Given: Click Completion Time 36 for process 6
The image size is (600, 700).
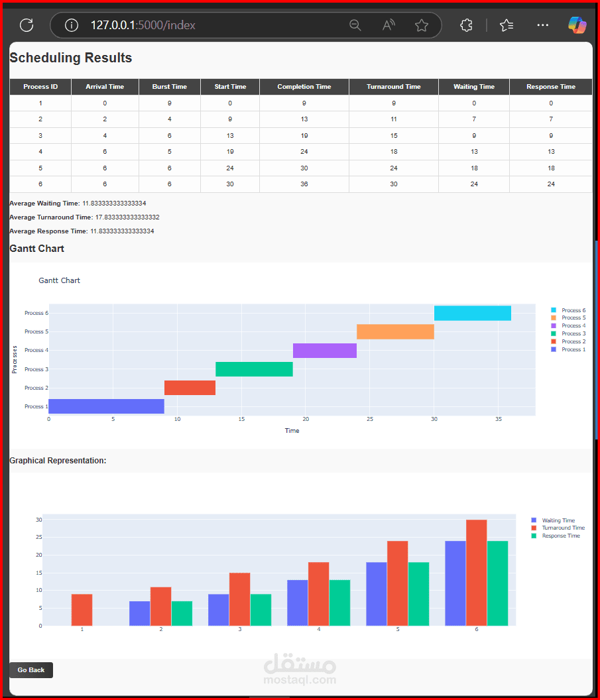Looking at the screenshot, I should pyautogui.click(x=304, y=184).
